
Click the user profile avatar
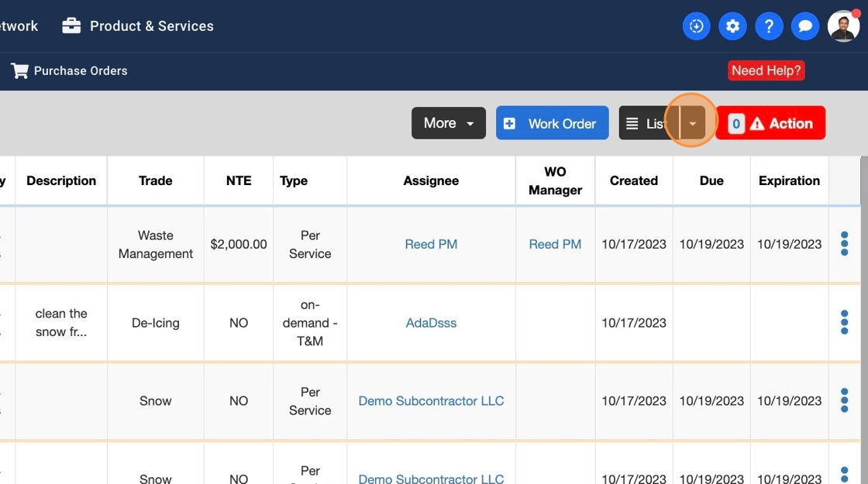click(x=843, y=26)
